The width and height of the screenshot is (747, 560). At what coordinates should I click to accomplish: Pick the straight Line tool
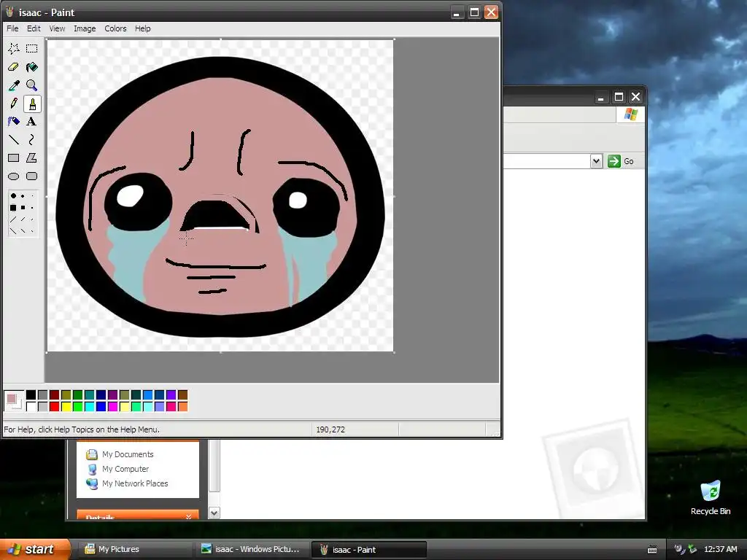(x=13, y=139)
